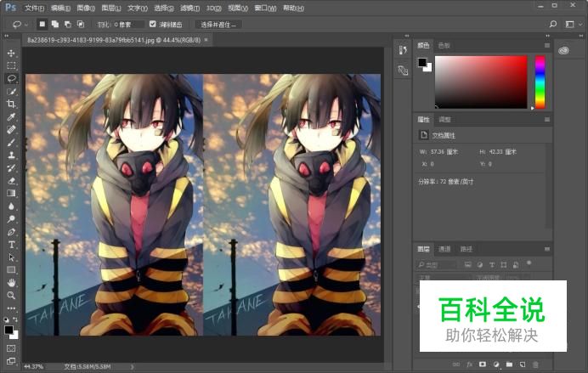This screenshot has height=373, width=588.
Task: Toggle Quick Mask mode
Action: pyautogui.click(x=11, y=348)
